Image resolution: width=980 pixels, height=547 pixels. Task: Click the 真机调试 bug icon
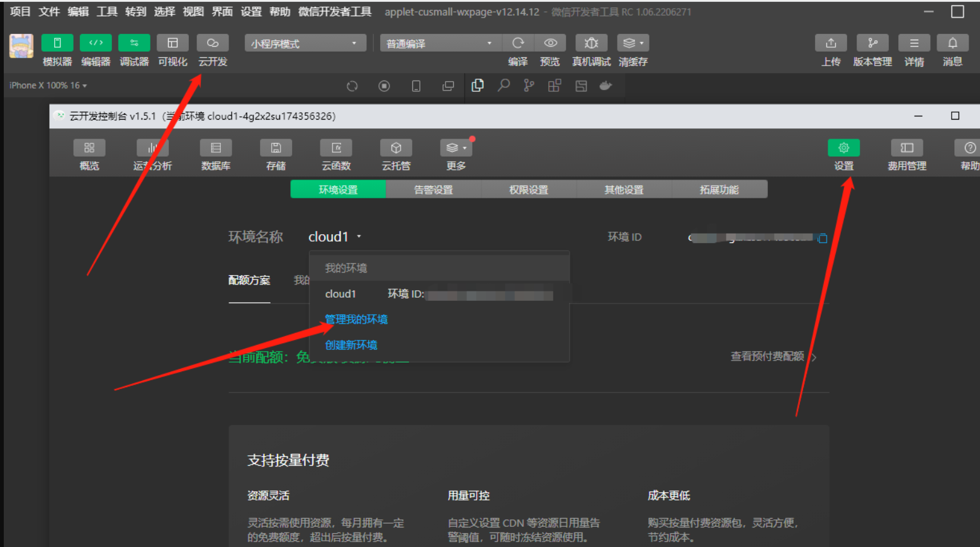[590, 43]
